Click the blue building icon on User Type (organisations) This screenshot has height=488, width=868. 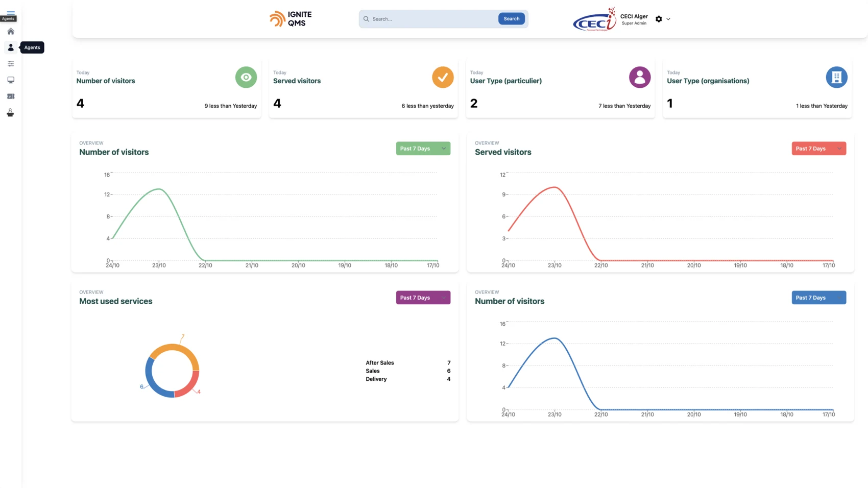[x=836, y=77]
